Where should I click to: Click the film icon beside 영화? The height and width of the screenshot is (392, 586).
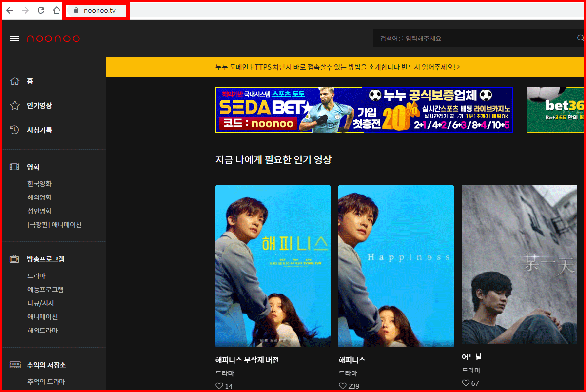coord(15,167)
